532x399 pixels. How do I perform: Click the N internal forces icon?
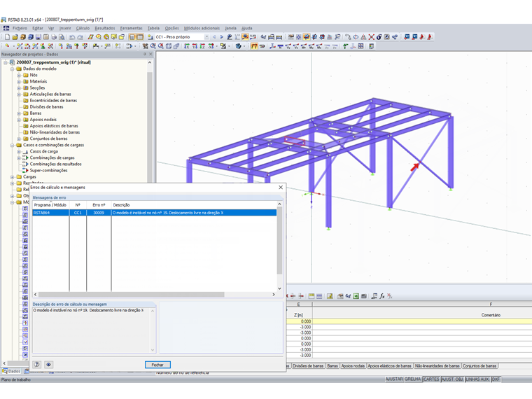click(281, 46)
